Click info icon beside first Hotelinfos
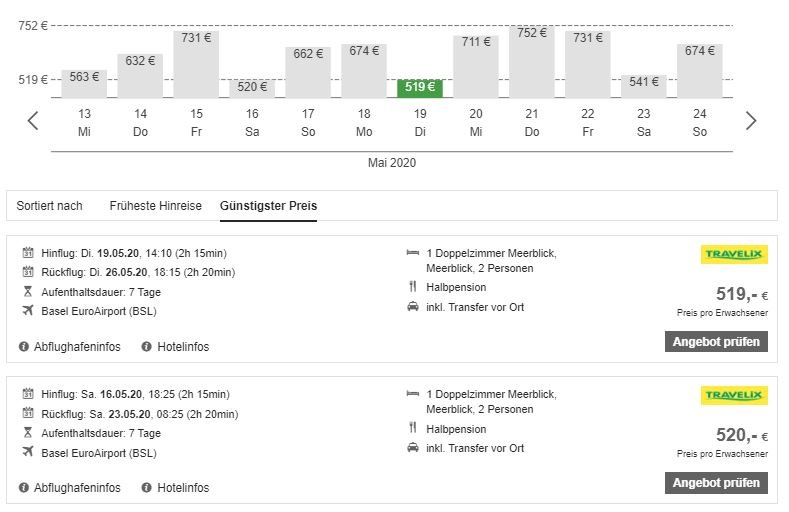Screen dimensions: 789x512 click(x=146, y=347)
